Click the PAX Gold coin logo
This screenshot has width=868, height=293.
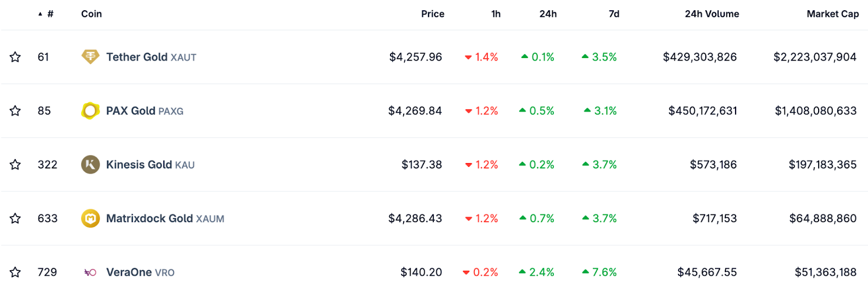[90, 110]
